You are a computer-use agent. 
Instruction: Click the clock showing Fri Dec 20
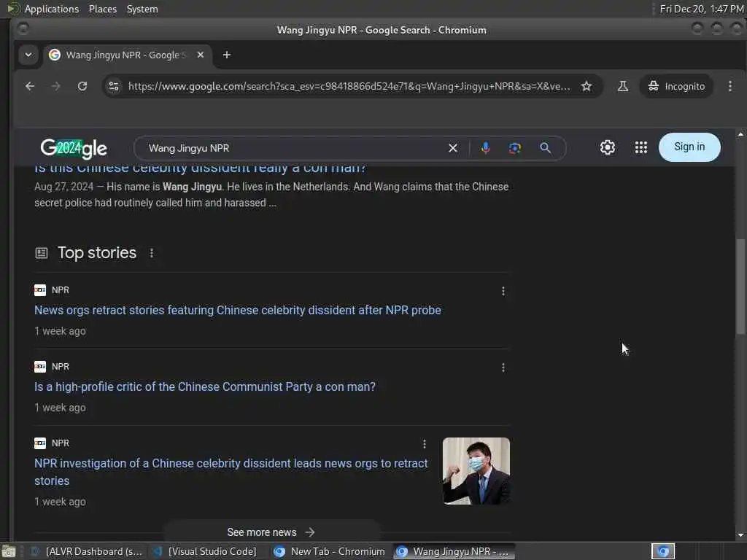701,9
